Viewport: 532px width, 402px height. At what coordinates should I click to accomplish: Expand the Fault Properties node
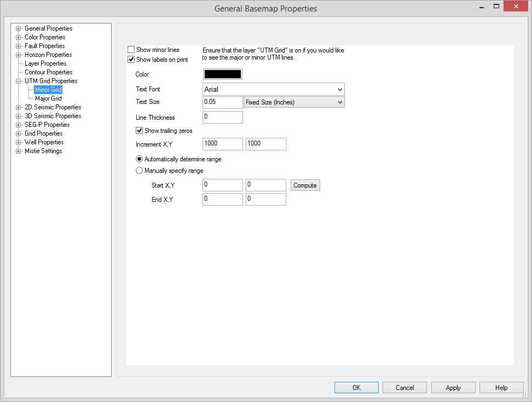[x=19, y=46]
